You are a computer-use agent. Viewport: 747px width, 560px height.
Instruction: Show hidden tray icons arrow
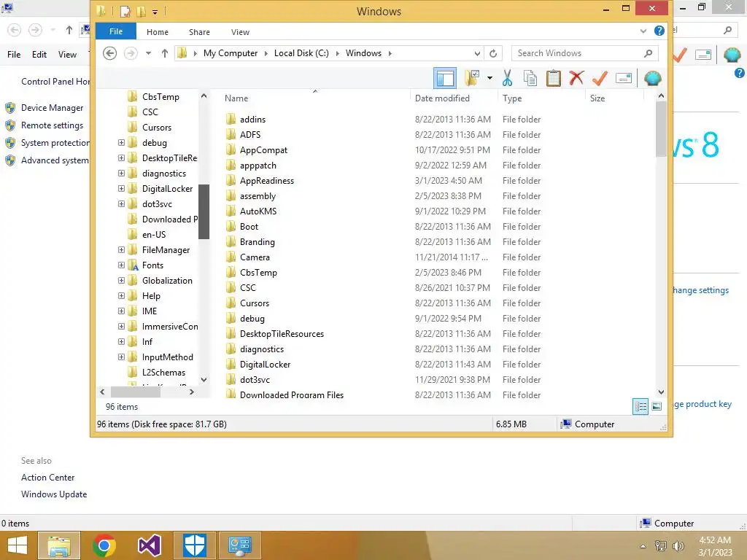tap(643, 546)
